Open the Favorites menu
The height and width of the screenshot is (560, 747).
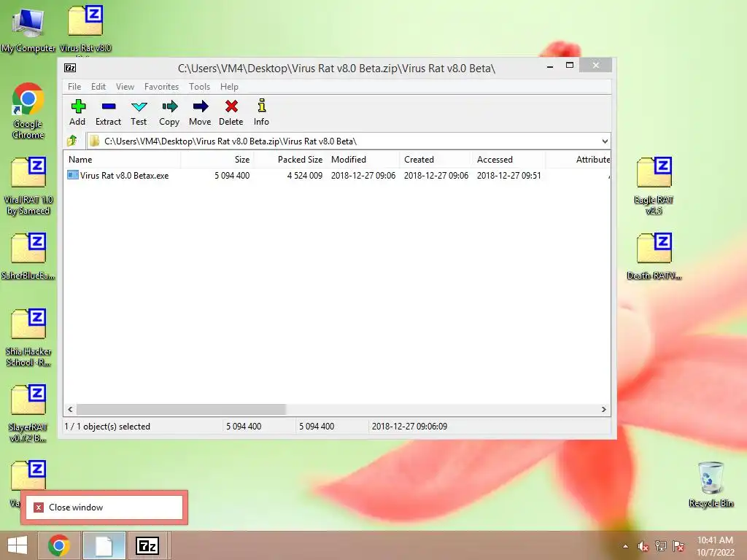coord(161,87)
